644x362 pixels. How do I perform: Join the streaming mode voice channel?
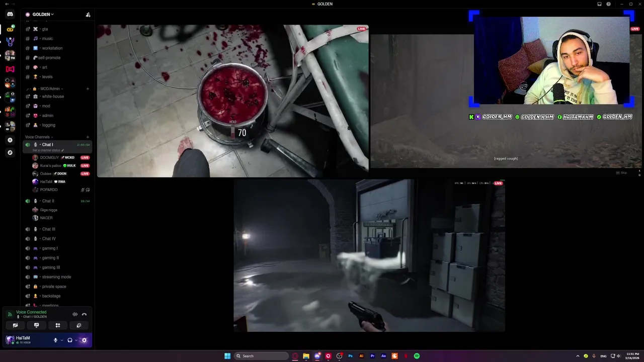57,277
